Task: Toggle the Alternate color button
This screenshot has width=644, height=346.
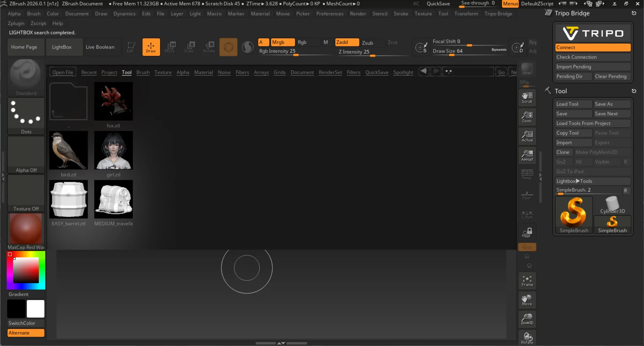Action: pos(26,333)
